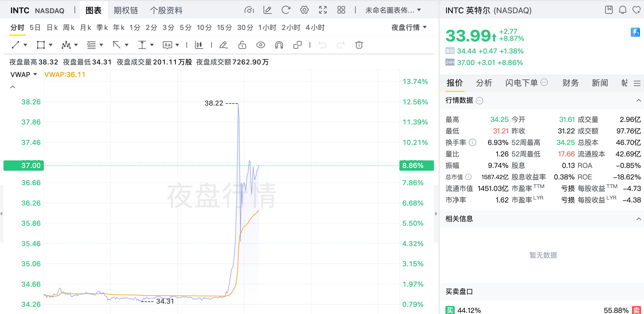This screenshot has height=314, width=644.
Task: Open the price alert bell icon
Action: pos(622,10)
